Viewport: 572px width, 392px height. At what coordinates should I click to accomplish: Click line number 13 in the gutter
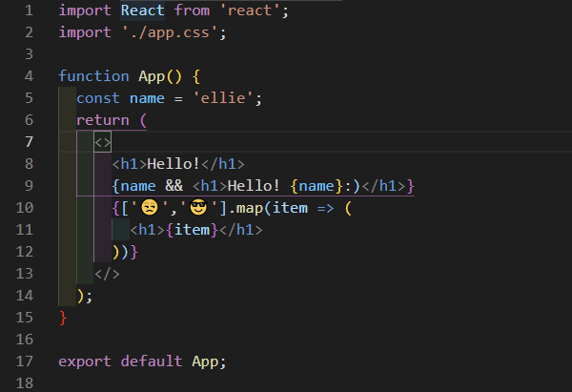[25, 274]
